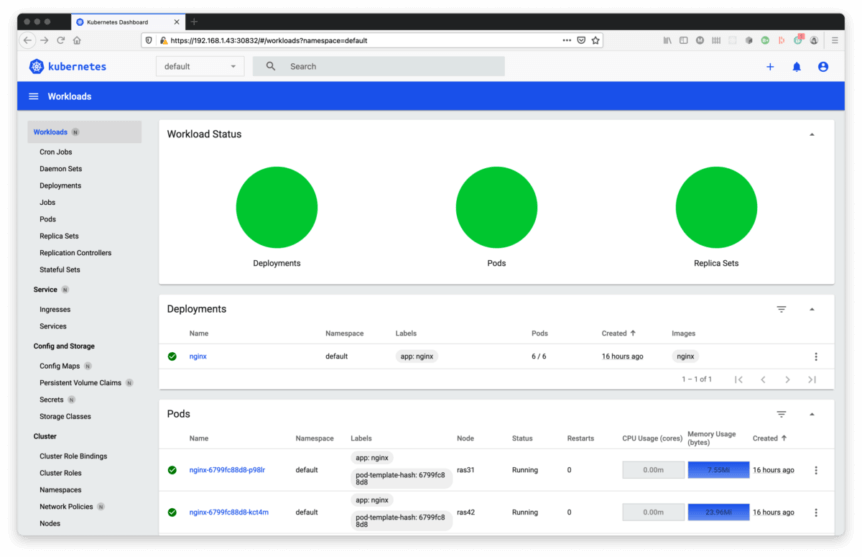
Task: Open Ingresses in the sidebar
Action: (x=55, y=310)
